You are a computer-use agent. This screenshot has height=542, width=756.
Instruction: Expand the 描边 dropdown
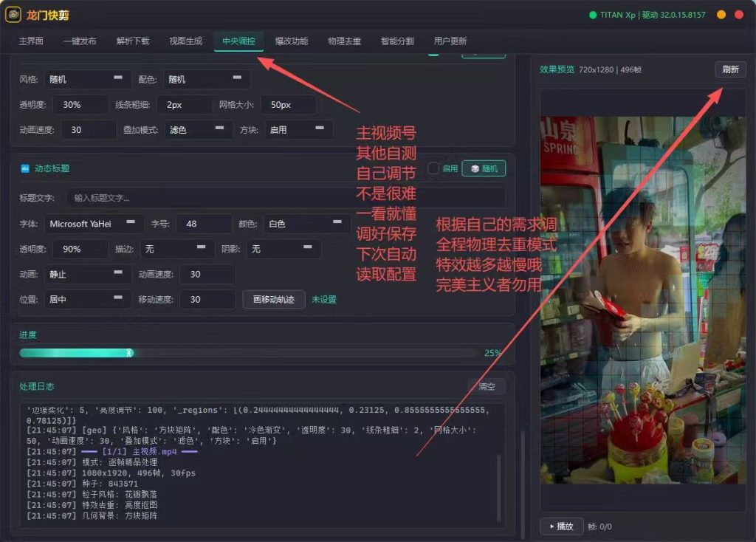pos(177,249)
